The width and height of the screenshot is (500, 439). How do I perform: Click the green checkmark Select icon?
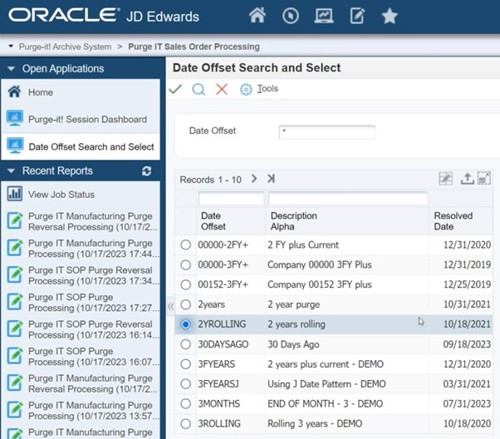pos(175,89)
